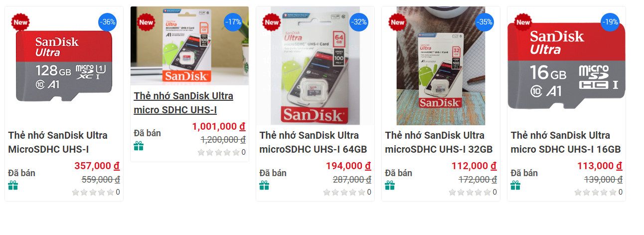Click the gift icon under the 128GB card

coord(13,186)
